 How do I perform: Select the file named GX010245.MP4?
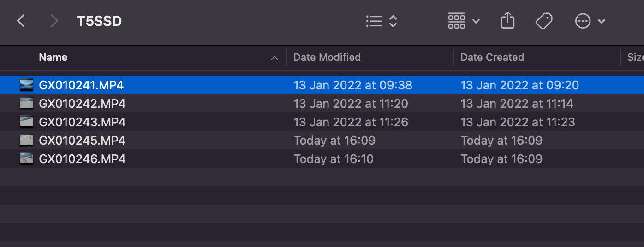click(x=82, y=141)
